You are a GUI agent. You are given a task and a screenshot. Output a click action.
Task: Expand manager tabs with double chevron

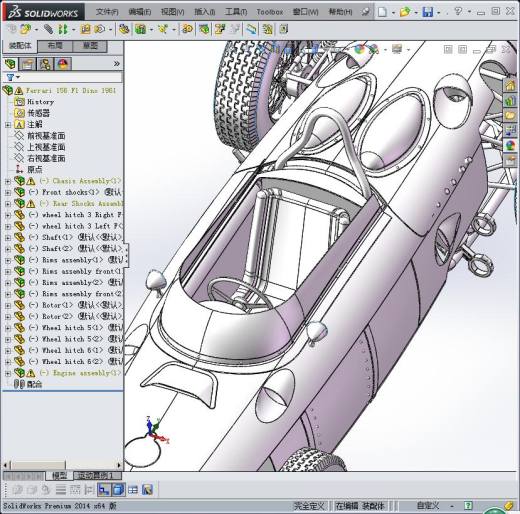(x=116, y=64)
